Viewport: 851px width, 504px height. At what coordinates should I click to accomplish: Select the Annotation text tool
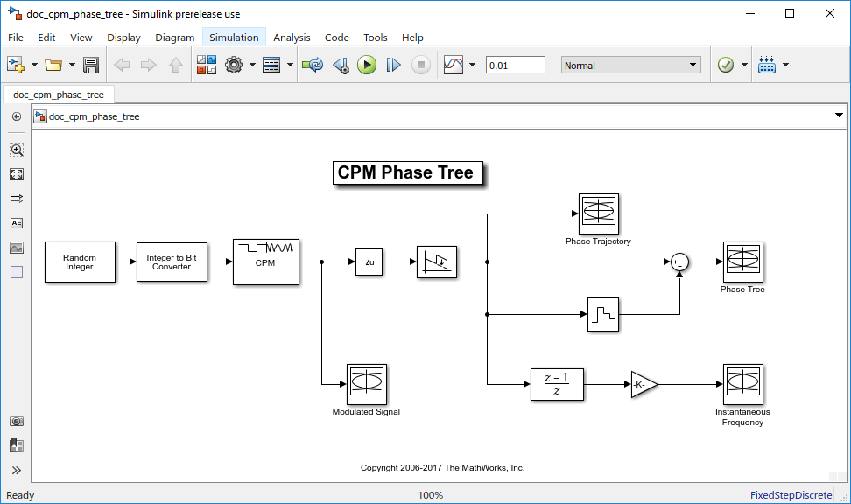click(17, 223)
